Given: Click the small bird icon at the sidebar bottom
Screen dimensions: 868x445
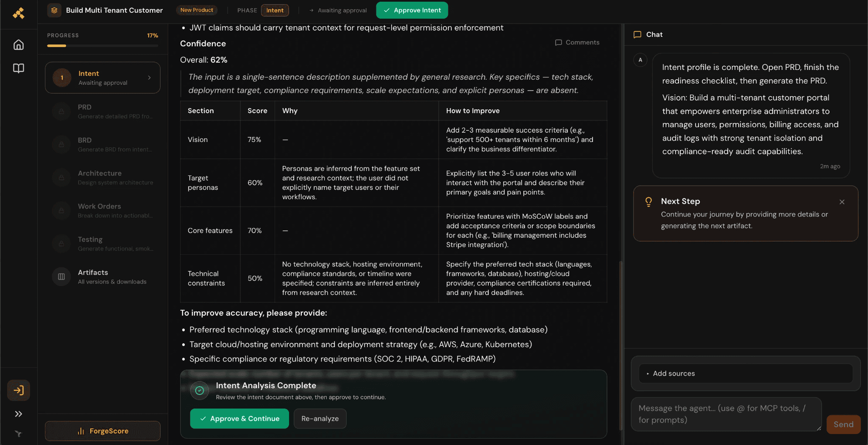Looking at the screenshot, I should coord(18,434).
